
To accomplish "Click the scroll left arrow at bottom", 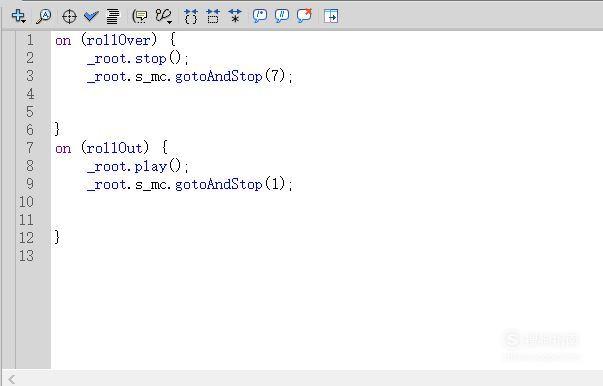I will click(12, 379).
